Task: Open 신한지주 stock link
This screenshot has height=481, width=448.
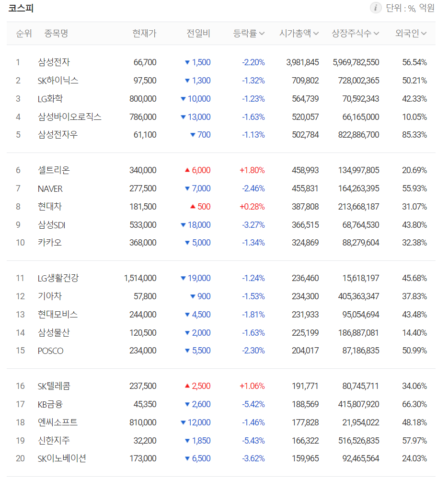Action: tap(54, 441)
